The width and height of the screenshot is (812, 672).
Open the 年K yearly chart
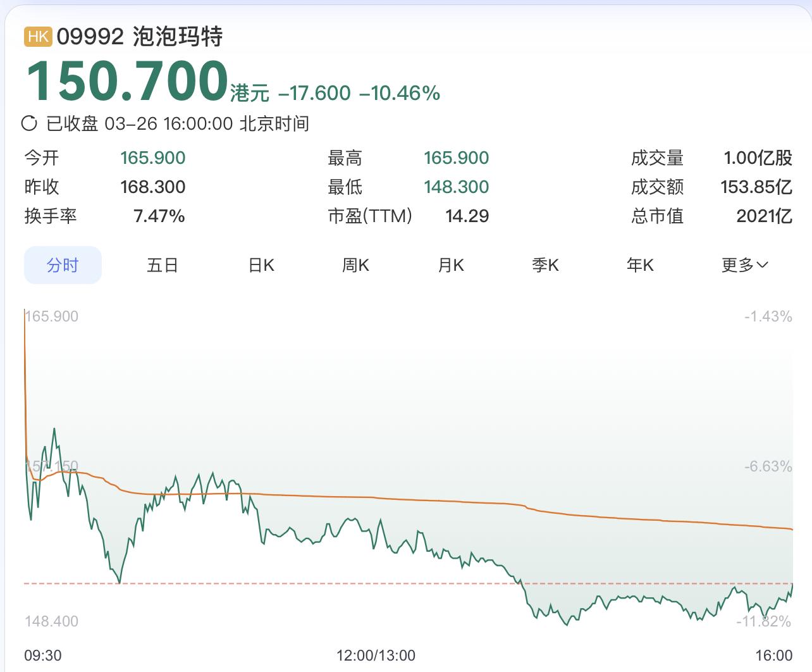pyautogui.click(x=640, y=265)
